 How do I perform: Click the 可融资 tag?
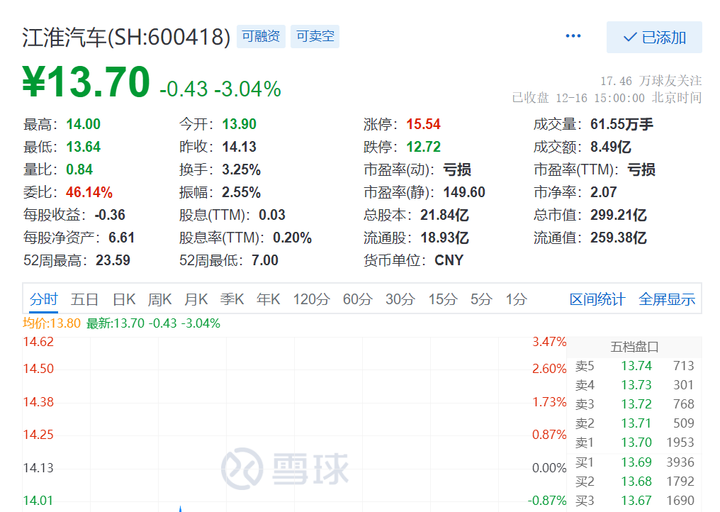click(261, 36)
